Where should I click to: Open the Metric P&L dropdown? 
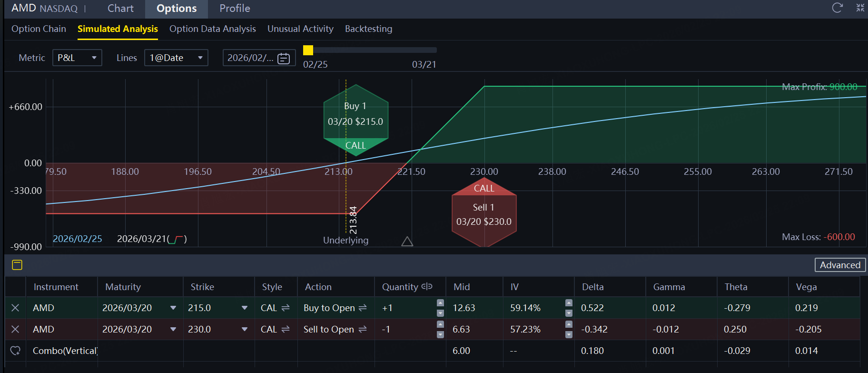pyautogui.click(x=77, y=58)
